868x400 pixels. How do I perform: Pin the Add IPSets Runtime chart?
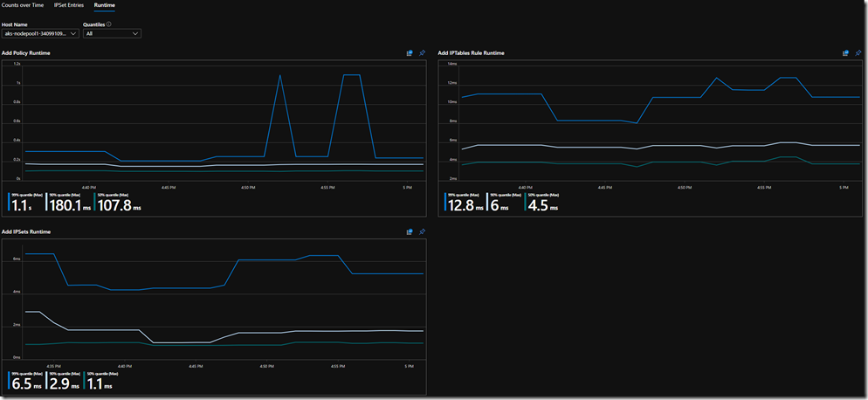pyautogui.click(x=423, y=231)
